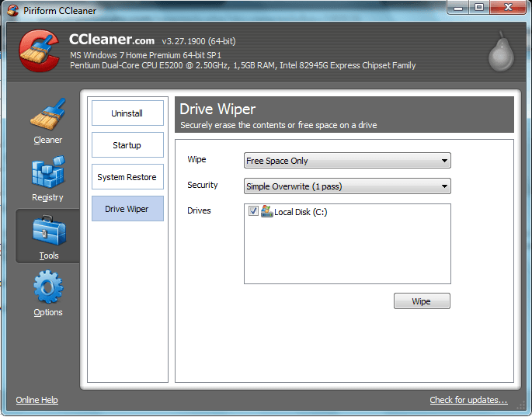Image resolution: width=532 pixels, height=417 pixels.
Task: Click the Pentium Dual-Core CPU info line
Action: (x=242, y=65)
